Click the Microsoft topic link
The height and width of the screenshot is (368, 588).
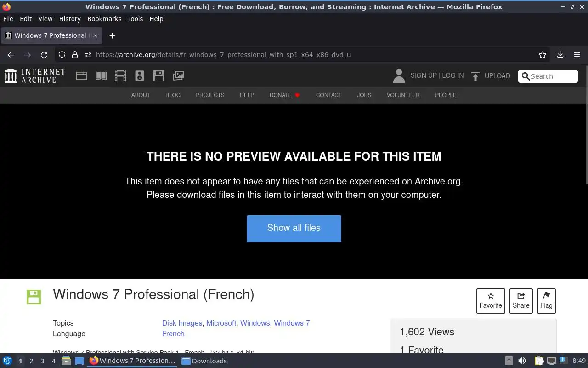221,323
